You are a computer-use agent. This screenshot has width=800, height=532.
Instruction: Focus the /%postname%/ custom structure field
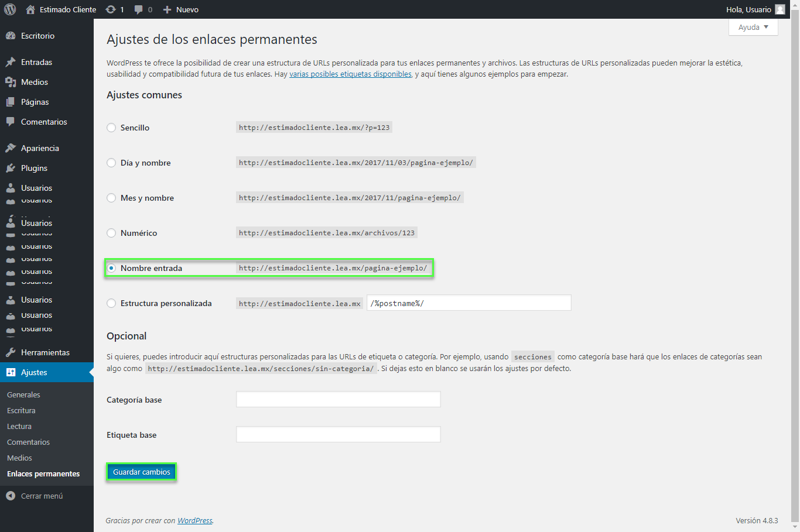[469, 303]
